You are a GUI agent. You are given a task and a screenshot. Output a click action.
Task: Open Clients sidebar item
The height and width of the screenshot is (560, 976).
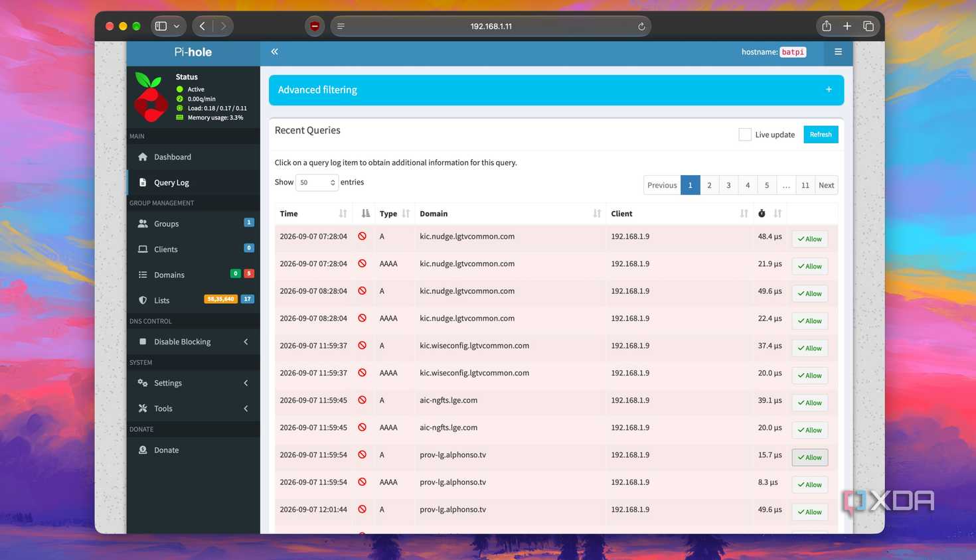[x=193, y=249]
